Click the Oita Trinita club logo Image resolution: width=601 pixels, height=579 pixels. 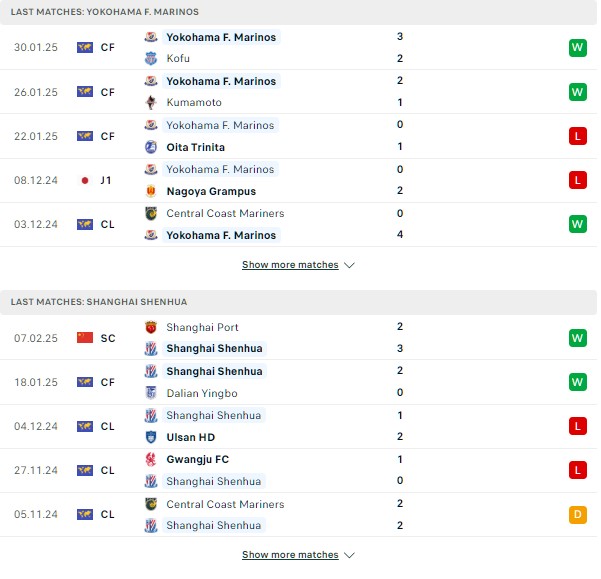point(151,147)
